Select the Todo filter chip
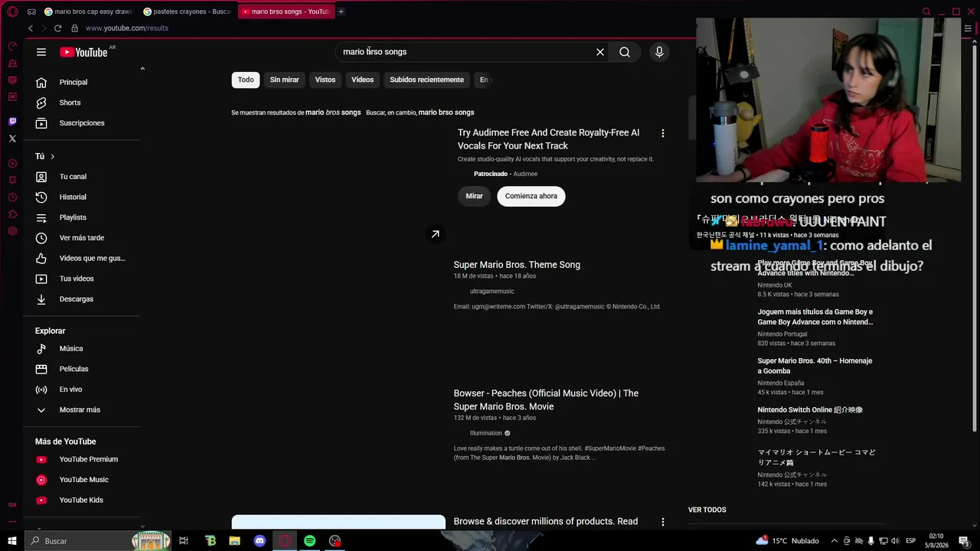980x551 pixels. [246, 80]
